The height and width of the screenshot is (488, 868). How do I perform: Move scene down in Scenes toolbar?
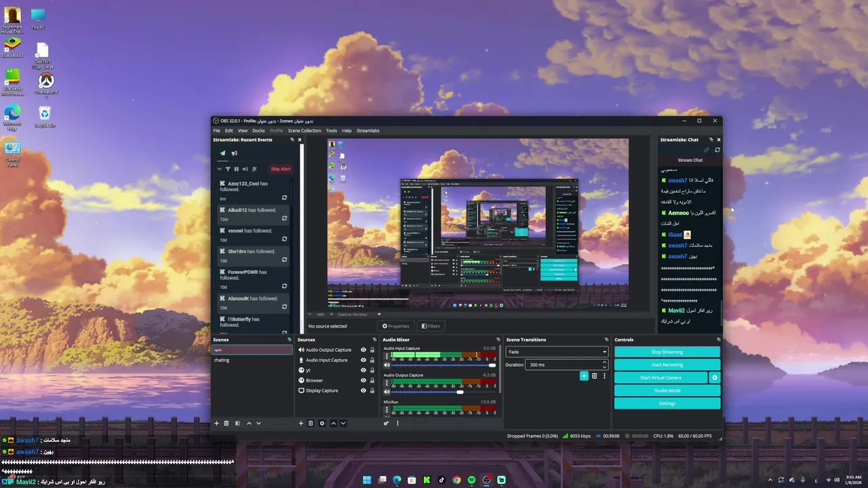(x=258, y=423)
